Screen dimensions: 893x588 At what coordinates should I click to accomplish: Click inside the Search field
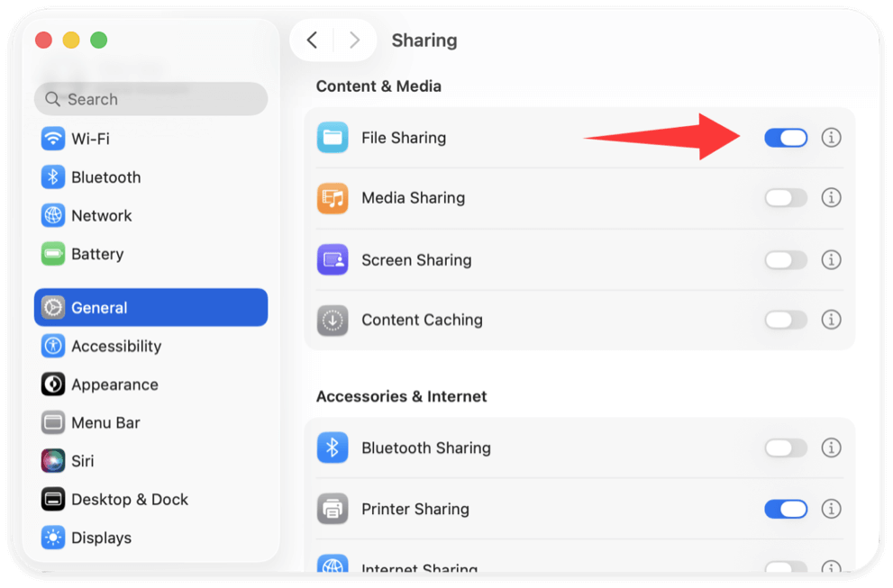pyautogui.click(x=150, y=99)
